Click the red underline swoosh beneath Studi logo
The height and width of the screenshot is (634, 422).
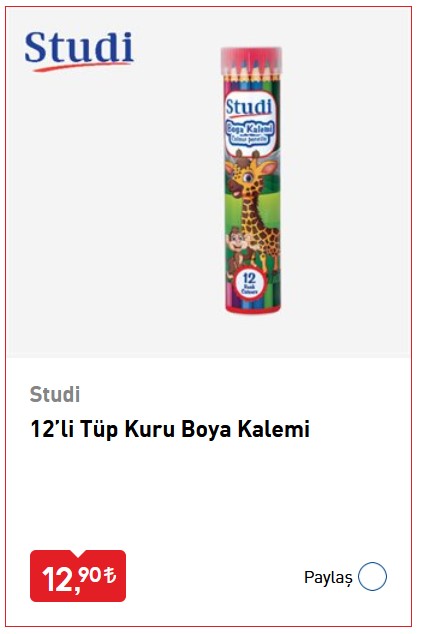pos(82,67)
